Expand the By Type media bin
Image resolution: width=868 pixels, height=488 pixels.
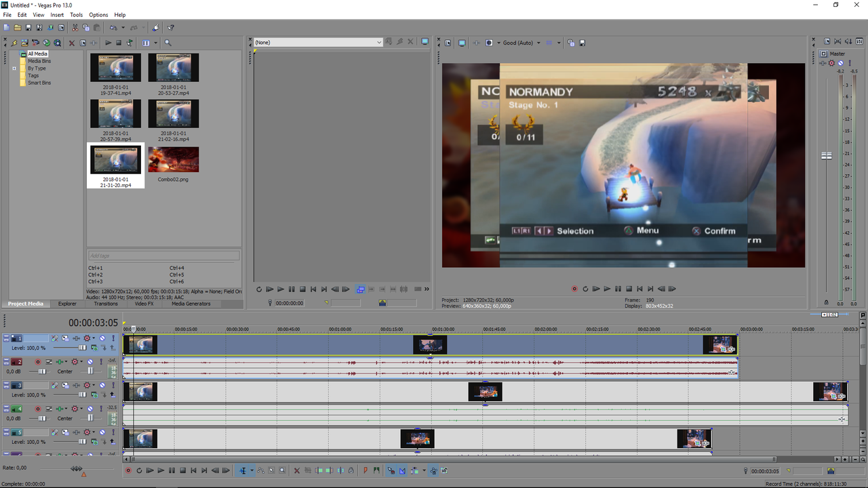pos(14,68)
